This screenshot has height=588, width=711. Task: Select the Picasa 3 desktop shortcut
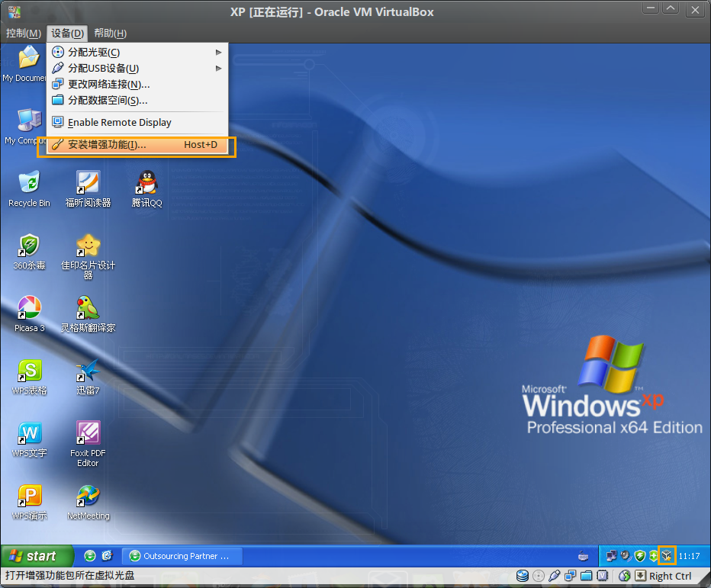pyautogui.click(x=30, y=313)
